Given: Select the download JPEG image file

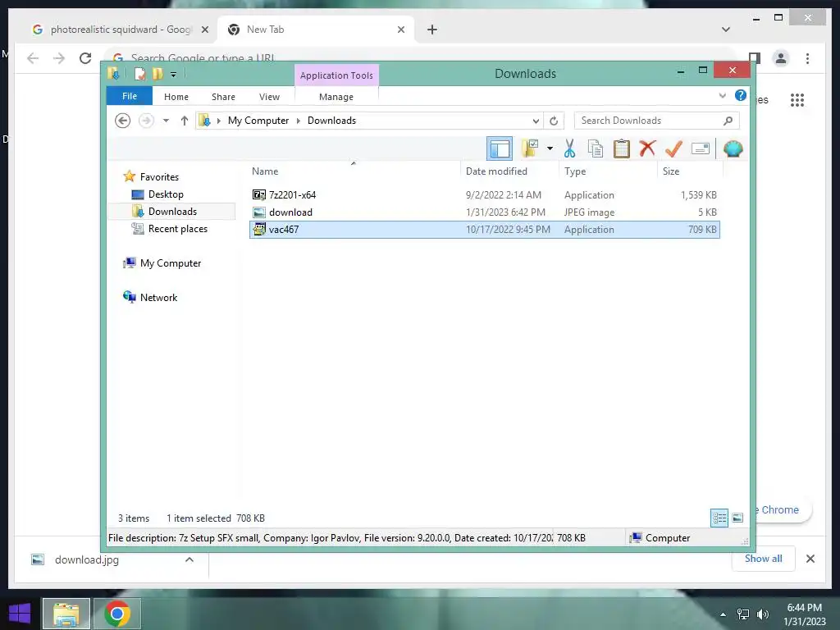Looking at the screenshot, I should tap(484, 212).
